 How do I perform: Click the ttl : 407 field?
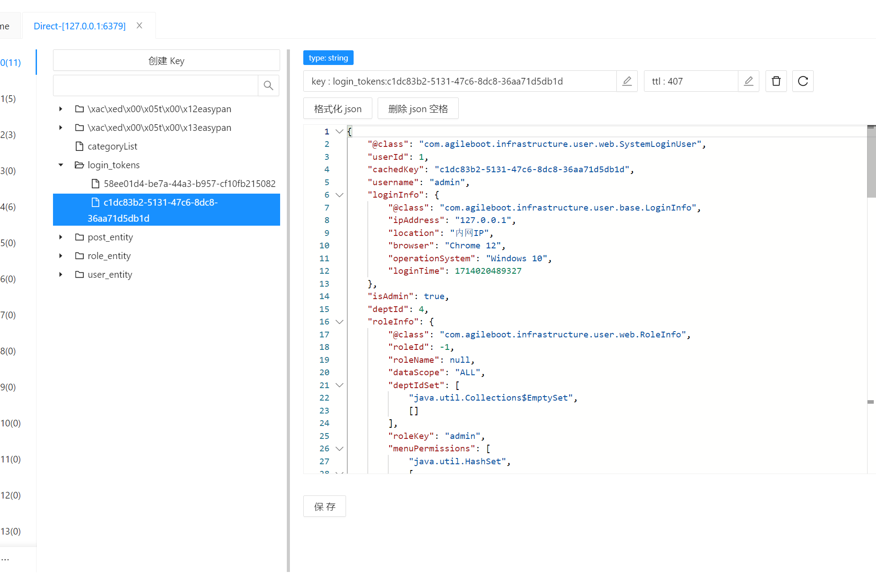[691, 81]
